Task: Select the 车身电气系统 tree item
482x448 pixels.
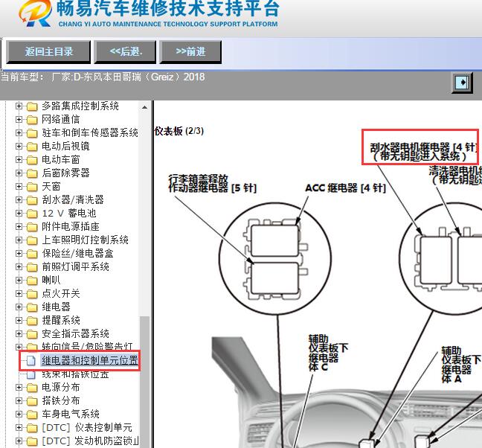Action: point(71,415)
